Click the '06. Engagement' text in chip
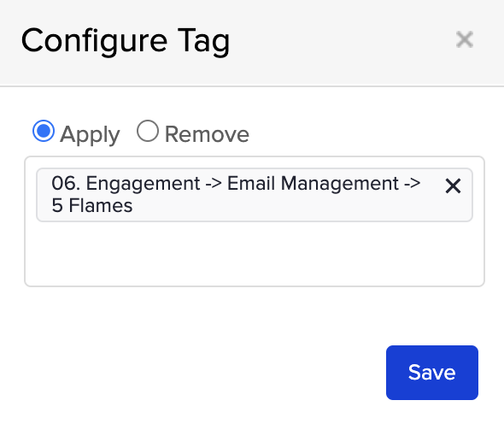The image size is (504, 424). pos(126,184)
